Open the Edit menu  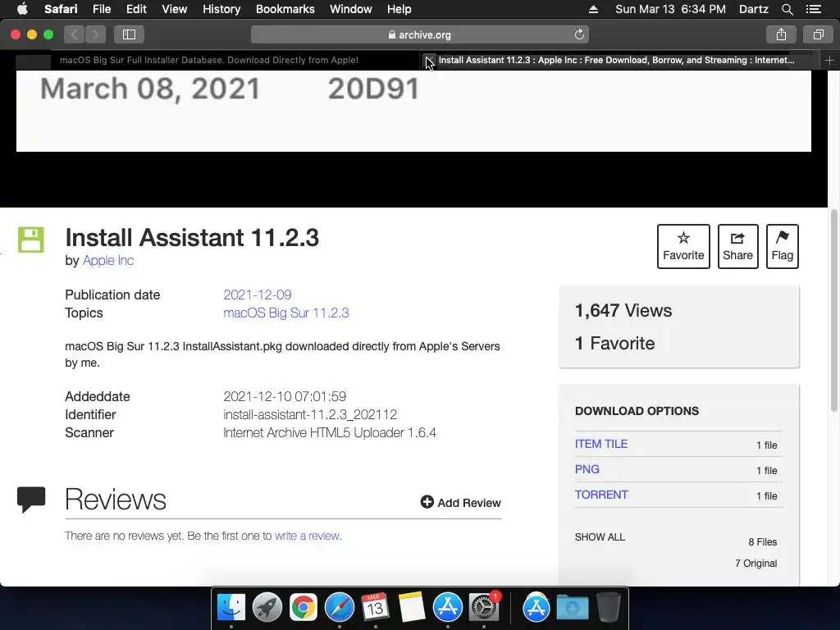pos(136,9)
